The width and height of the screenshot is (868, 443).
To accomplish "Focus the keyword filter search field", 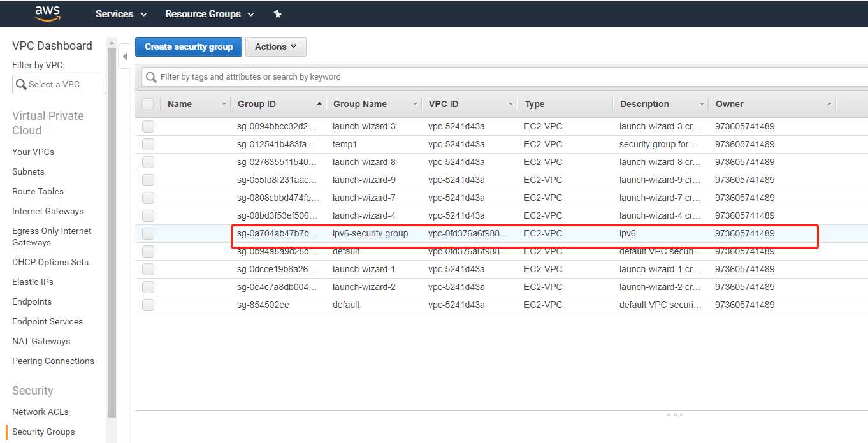I will click(505, 77).
